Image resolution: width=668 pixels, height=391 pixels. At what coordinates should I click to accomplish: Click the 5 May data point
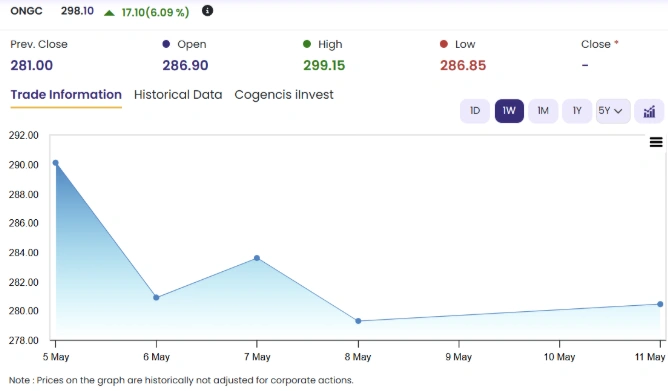[x=55, y=163]
